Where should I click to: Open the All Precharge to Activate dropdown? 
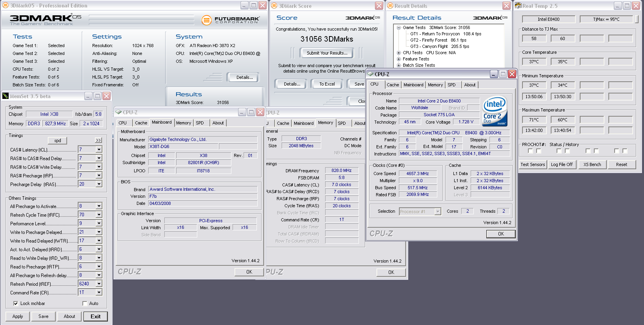point(99,206)
